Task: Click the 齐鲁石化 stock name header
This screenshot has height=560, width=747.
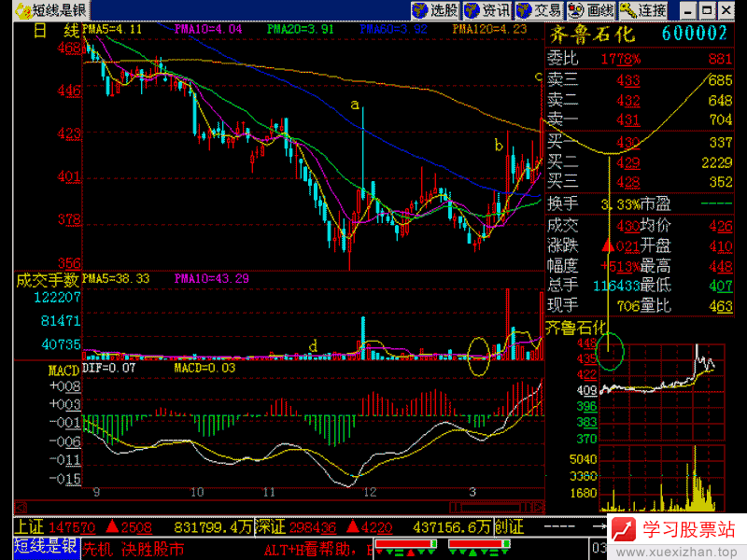Action: click(x=592, y=35)
